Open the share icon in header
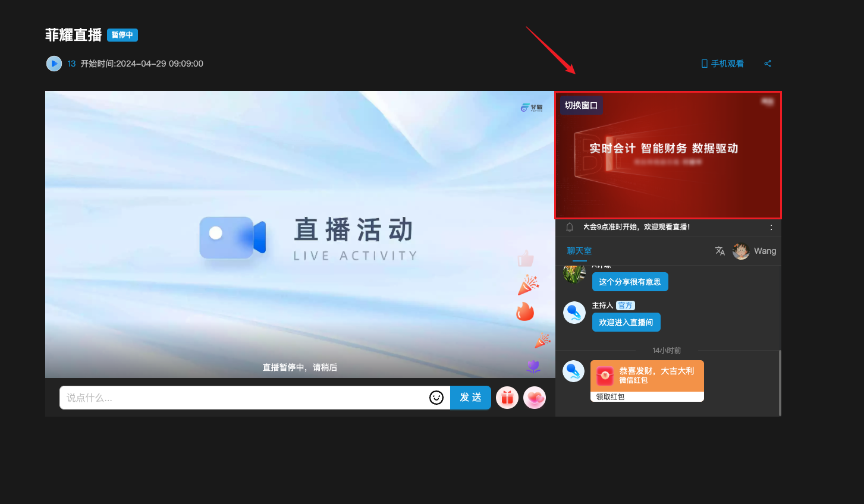 click(x=768, y=64)
